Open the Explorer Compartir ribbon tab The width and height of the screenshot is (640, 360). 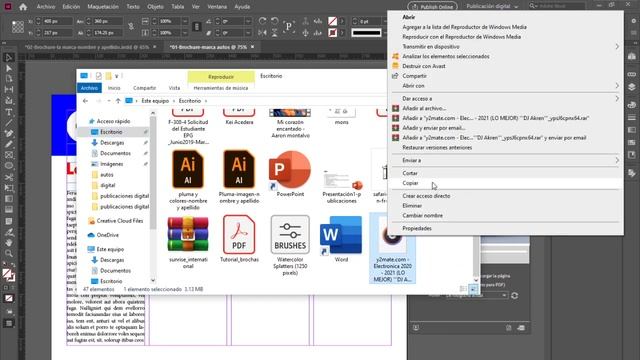[144, 88]
